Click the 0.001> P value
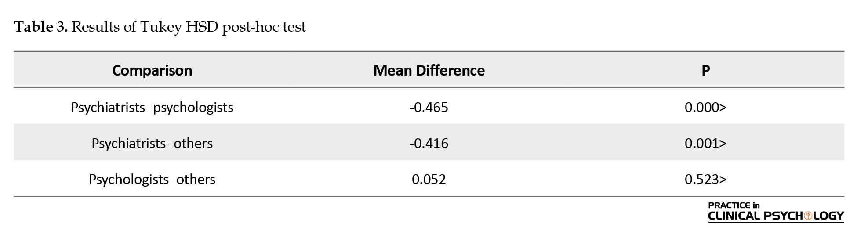Screen dimensions: 868x227 coord(705,143)
